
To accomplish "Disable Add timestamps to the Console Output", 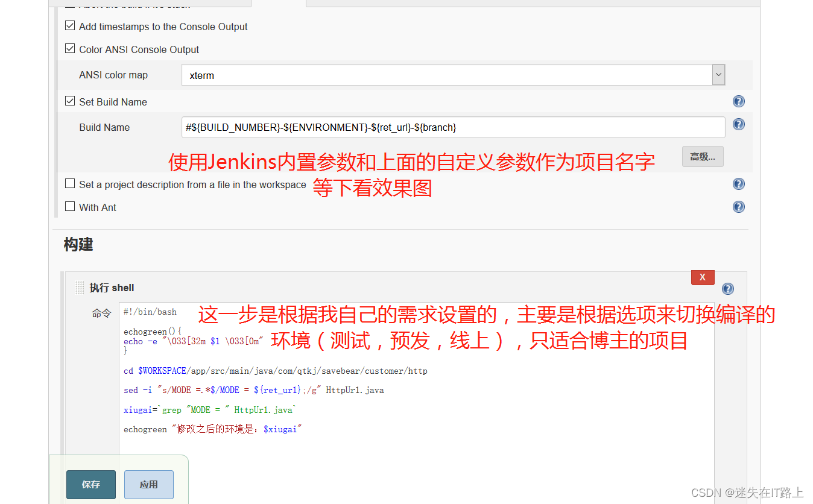I will coord(70,25).
